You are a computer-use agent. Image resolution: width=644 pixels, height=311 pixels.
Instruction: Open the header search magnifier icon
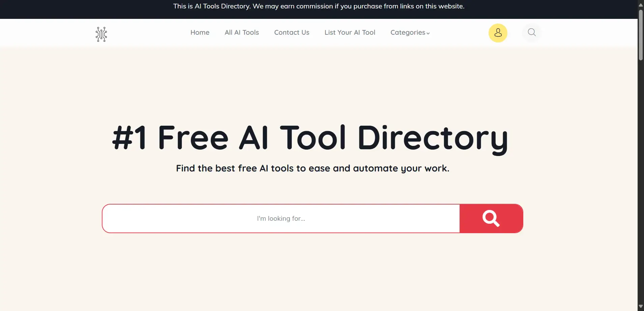[532, 32]
